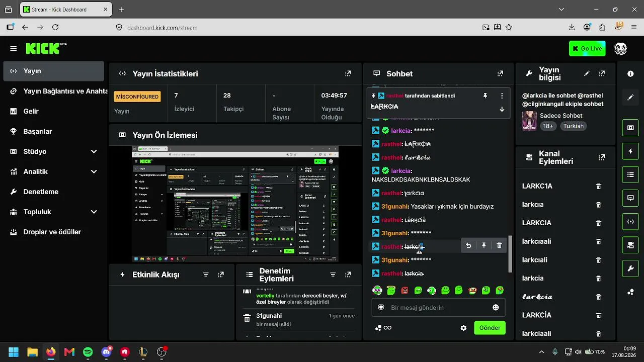Click edit layout pencil in right toolbar
Viewport: 644px width, 362px height.
(x=630, y=98)
